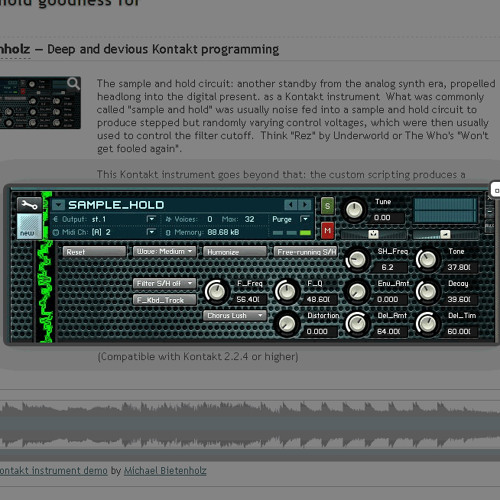Select the next instrument arrow
500x500 pixels.
tap(304, 204)
